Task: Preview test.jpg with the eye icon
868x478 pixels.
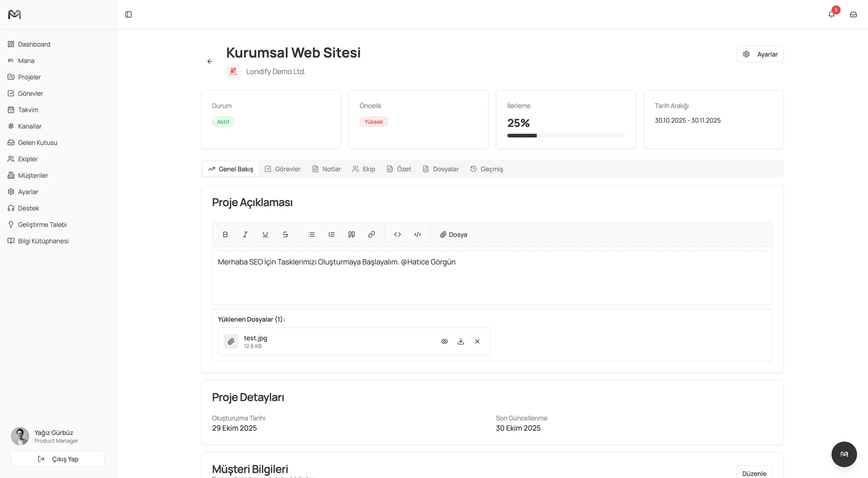Action: coord(444,341)
